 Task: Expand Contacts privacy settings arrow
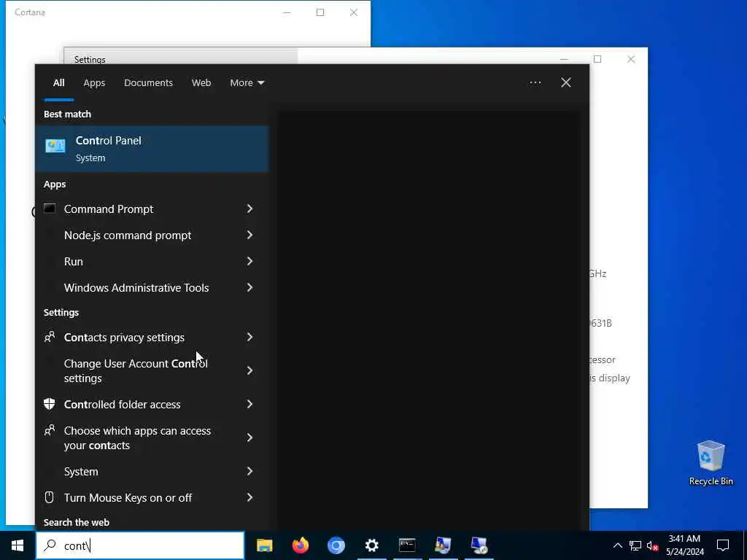pyautogui.click(x=249, y=337)
